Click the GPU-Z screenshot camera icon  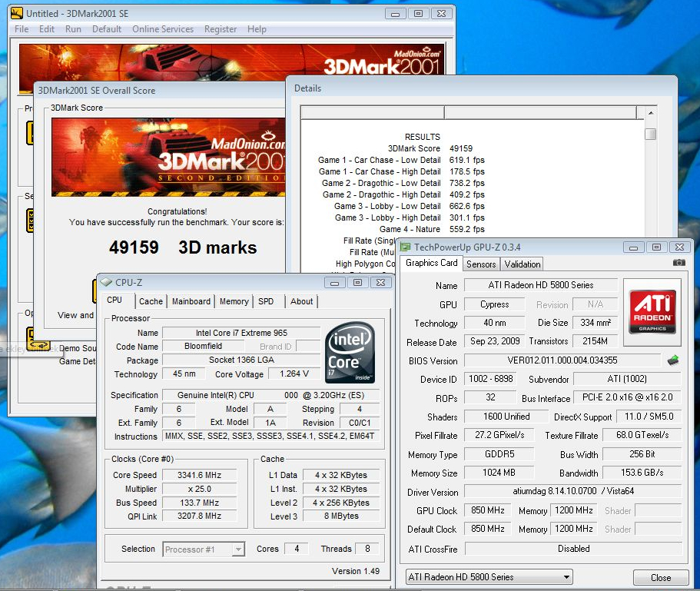[678, 263]
